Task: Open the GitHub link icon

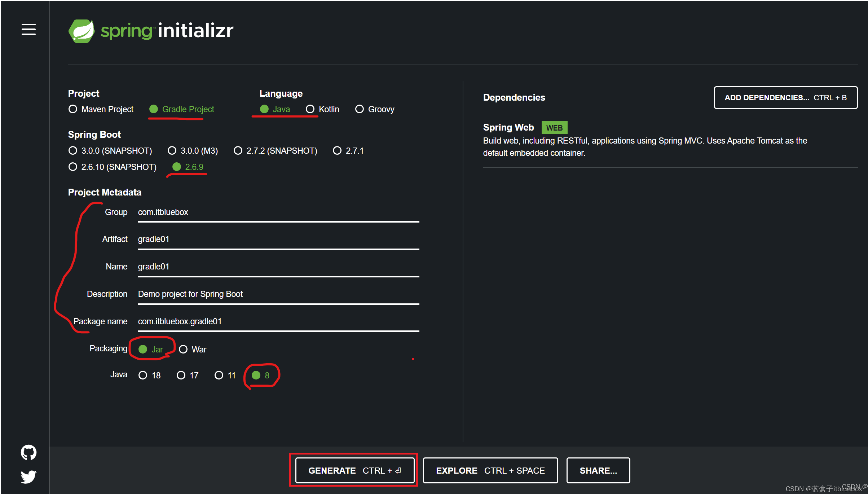Action: coord(28,452)
